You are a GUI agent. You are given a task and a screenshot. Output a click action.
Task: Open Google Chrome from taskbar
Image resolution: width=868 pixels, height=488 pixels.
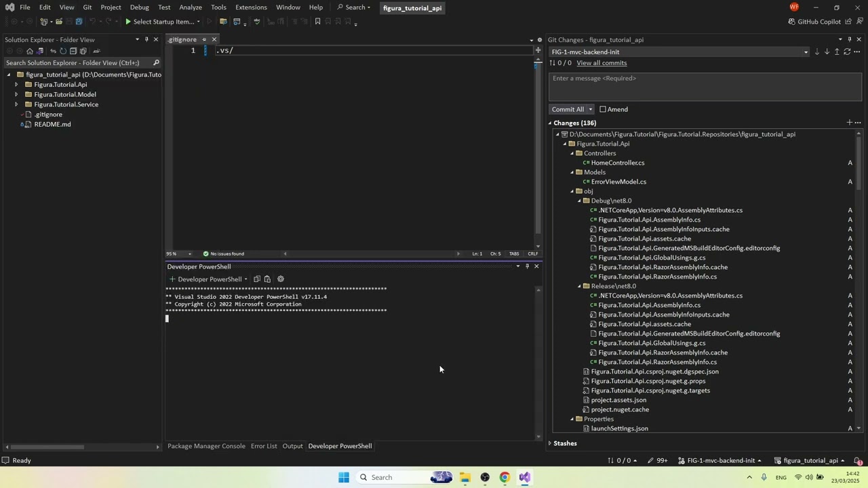(x=505, y=477)
